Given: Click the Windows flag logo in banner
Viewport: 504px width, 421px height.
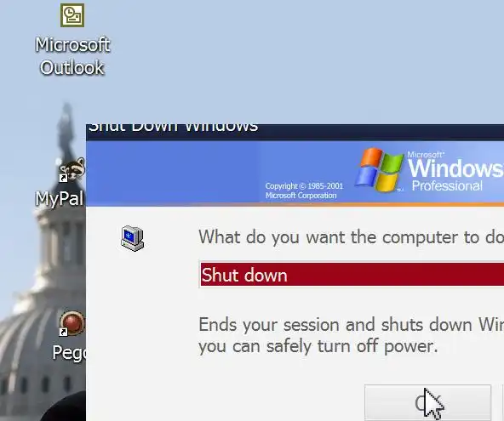Looking at the screenshot, I should (380, 170).
